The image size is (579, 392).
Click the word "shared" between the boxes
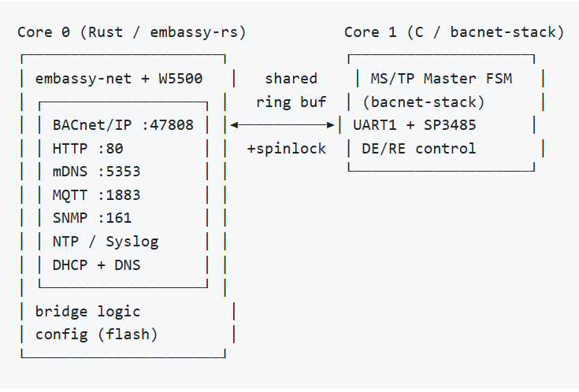tap(291, 79)
